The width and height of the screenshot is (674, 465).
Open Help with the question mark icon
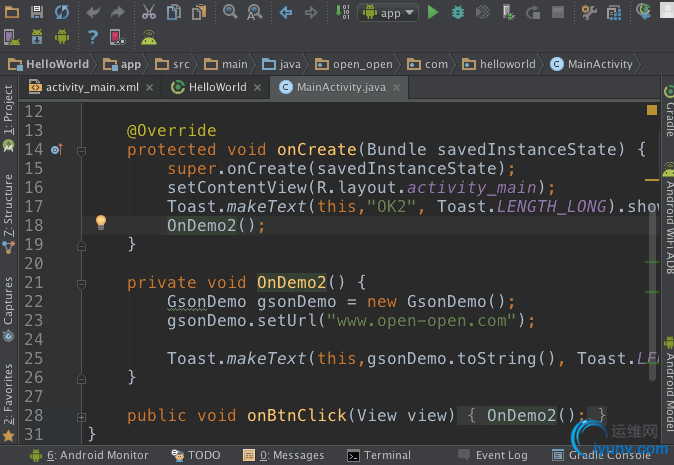[x=93, y=37]
